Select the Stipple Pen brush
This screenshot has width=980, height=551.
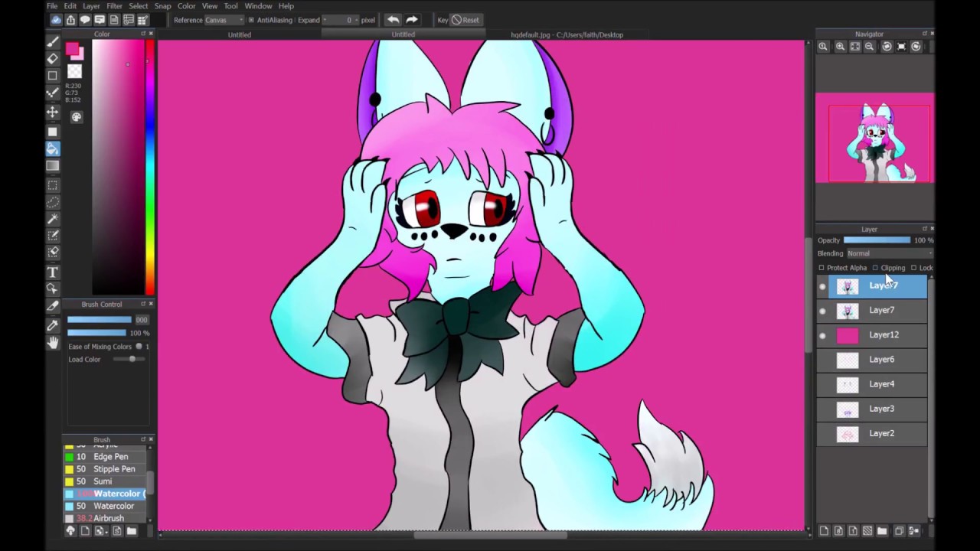click(x=105, y=469)
